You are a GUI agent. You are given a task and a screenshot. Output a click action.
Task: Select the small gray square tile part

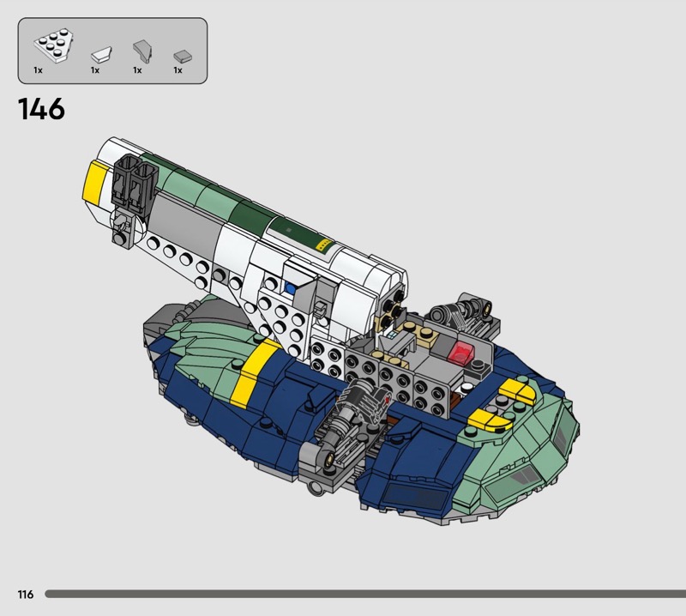pos(180,57)
